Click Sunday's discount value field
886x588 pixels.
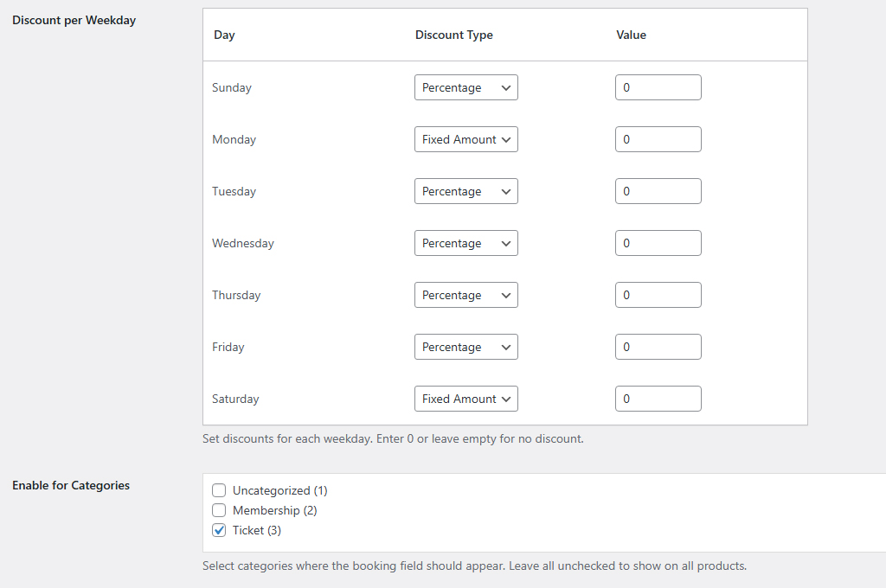point(658,87)
